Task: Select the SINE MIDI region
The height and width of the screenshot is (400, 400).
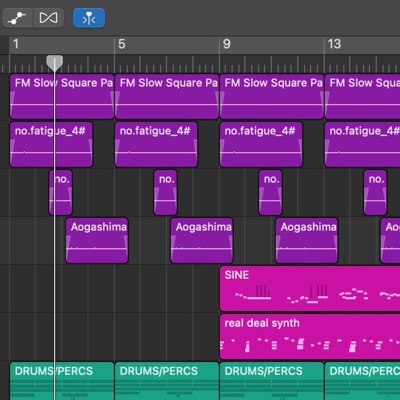Action: [310, 289]
